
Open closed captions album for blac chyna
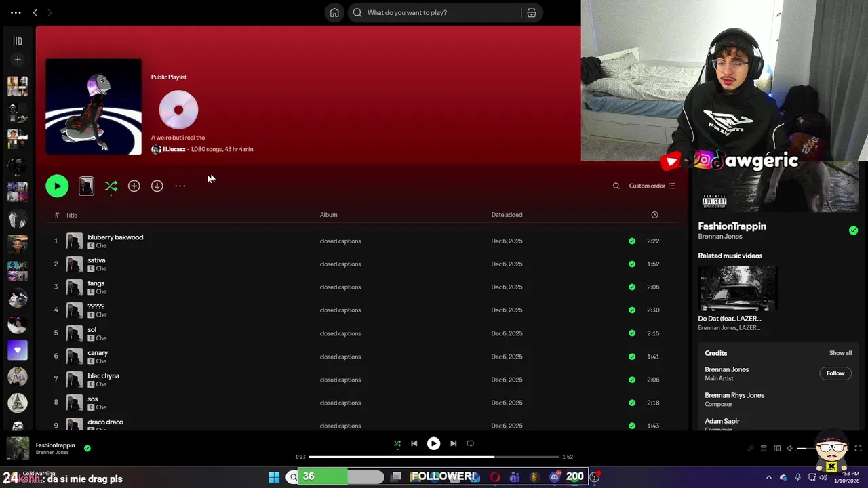point(340,380)
